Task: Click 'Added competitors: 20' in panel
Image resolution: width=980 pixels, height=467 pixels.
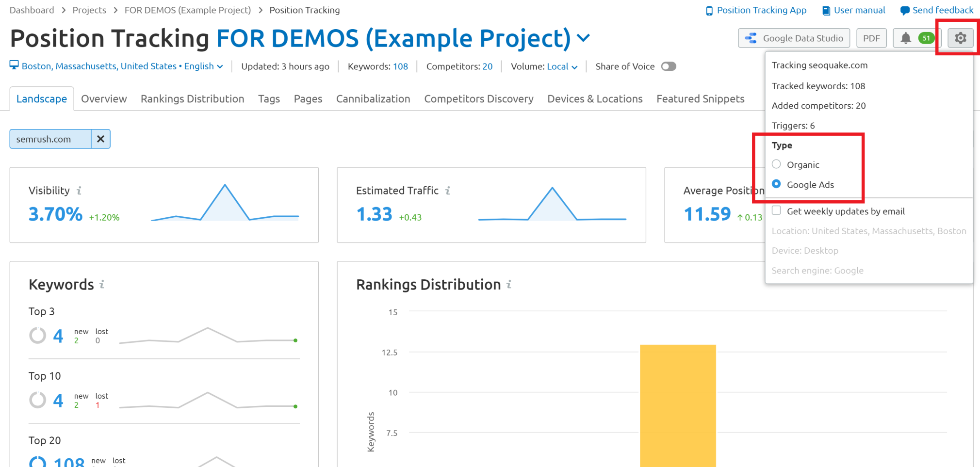Action: pyautogui.click(x=818, y=106)
